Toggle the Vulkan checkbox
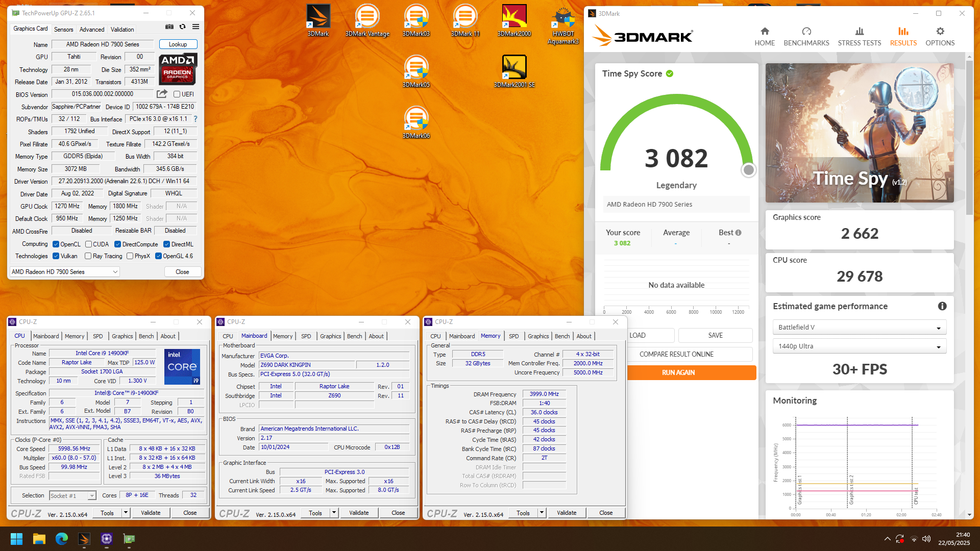Screen dimensions: 980x551 (56, 256)
